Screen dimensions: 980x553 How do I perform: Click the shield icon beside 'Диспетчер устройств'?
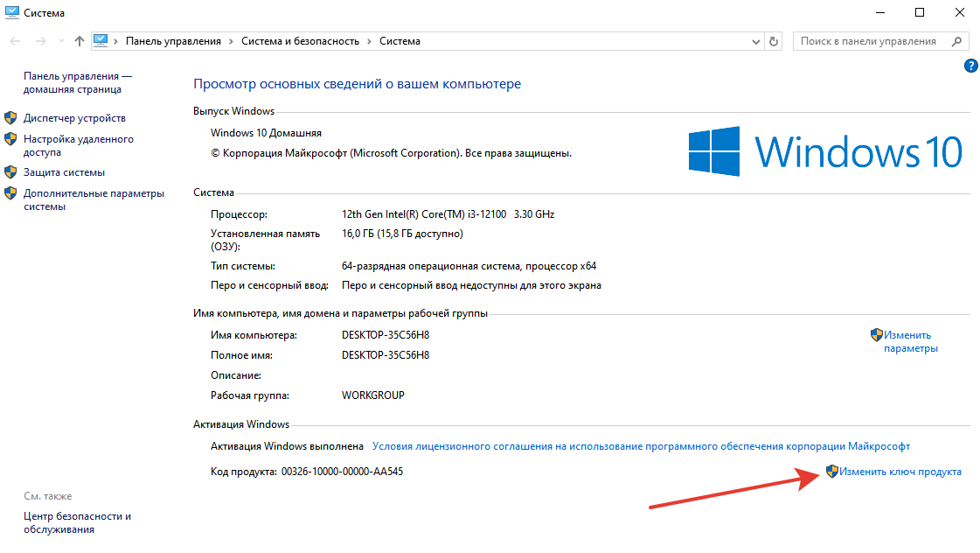10,117
